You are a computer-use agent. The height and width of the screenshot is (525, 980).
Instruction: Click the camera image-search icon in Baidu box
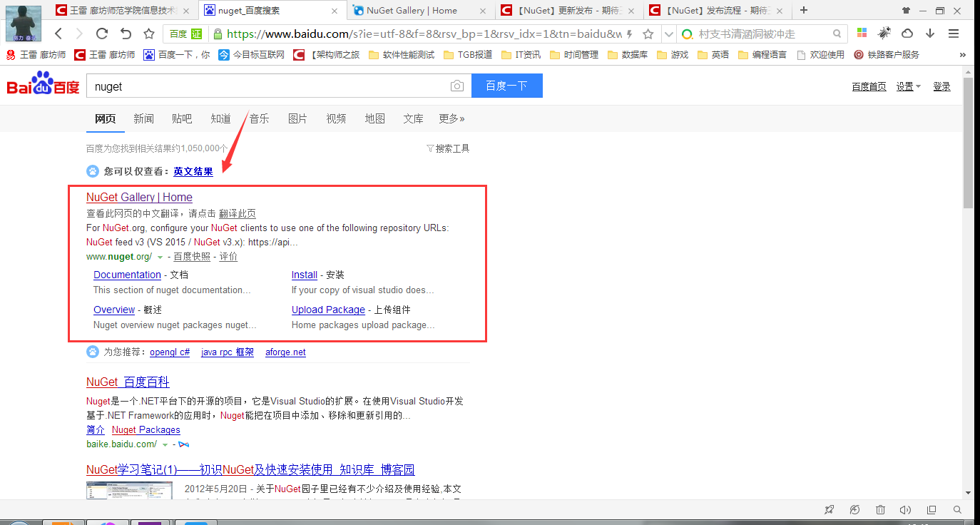(457, 86)
